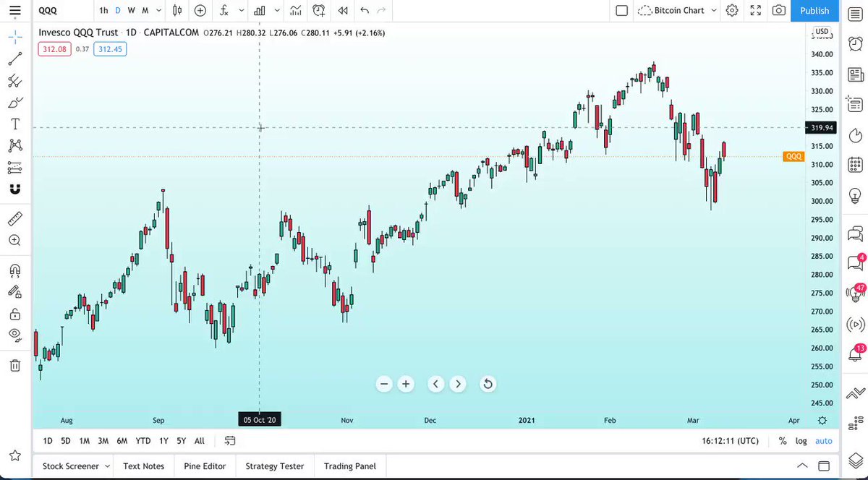The height and width of the screenshot is (480, 868).
Task: Open the time axis settings gear
Action: pos(822,421)
